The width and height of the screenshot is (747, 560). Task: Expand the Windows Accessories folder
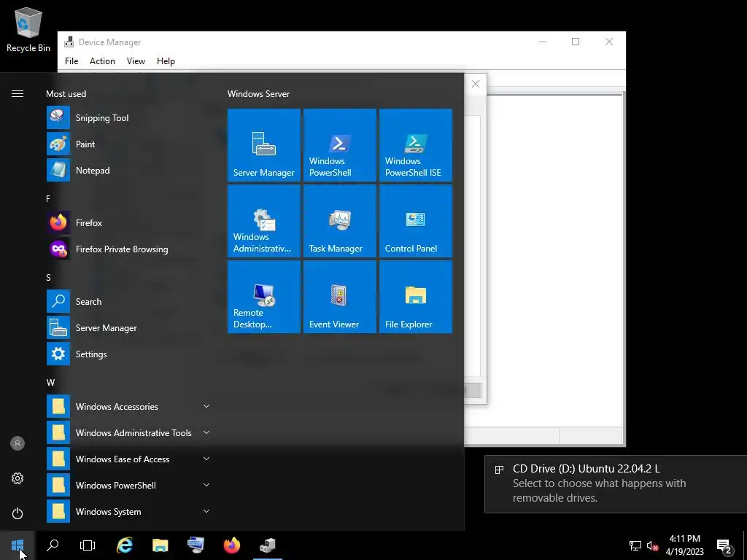coord(128,406)
